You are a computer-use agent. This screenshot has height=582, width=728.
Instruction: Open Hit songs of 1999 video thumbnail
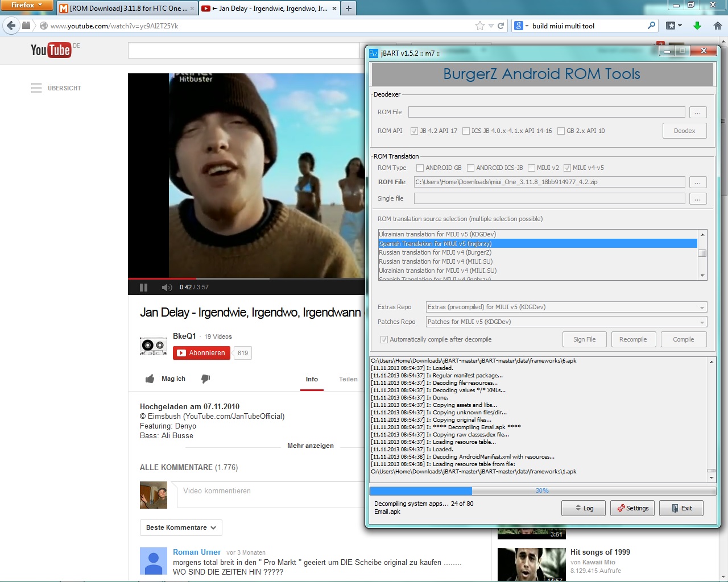pyautogui.click(x=532, y=564)
